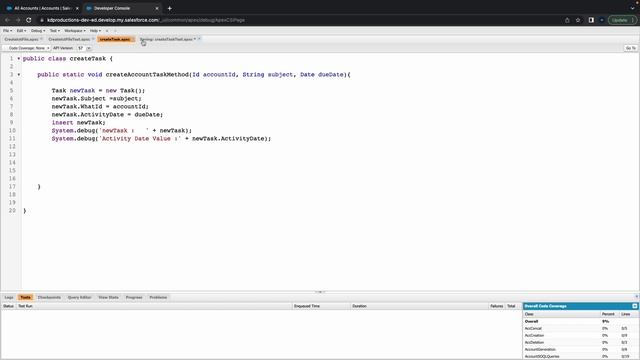This screenshot has width=640, height=360.
Task: Collapse the Overall Code Coverage panel icon
Action: point(635,306)
